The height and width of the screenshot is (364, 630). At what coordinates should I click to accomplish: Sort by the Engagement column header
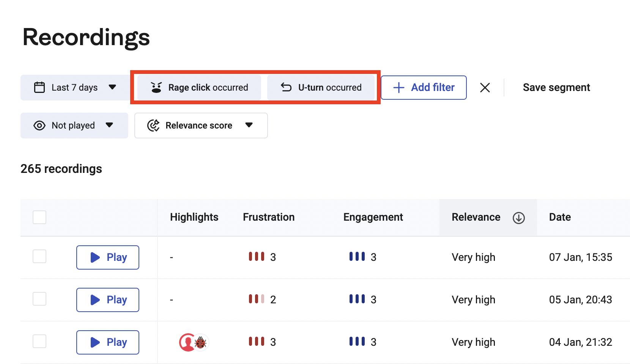click(373, 217)
